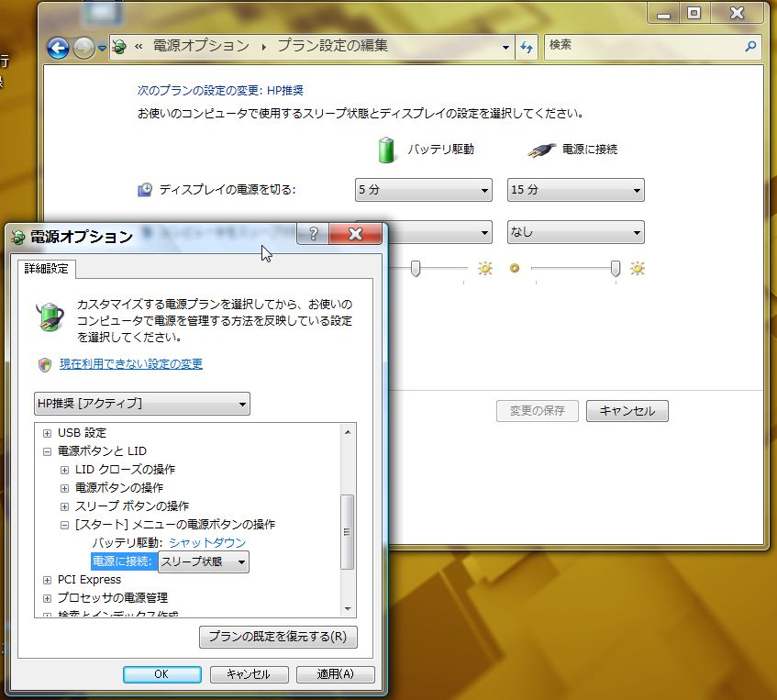The image size is (777, 700).
Task: Select the highlighted 電源に接続: label in the tree
Action: coord(123,561)
